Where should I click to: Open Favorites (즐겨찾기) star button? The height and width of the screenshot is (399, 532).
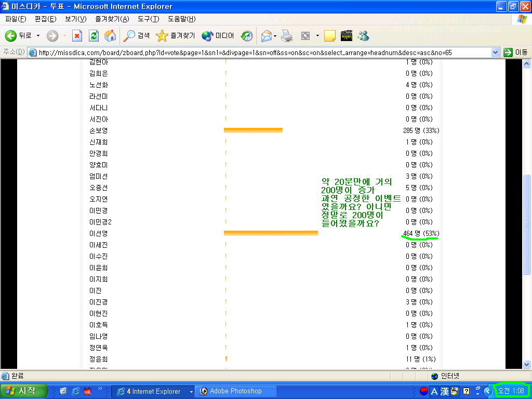(176, 36)
